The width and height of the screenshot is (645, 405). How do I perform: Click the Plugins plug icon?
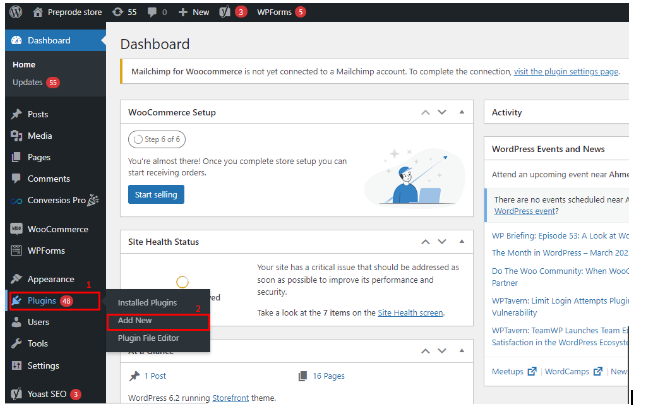16,301
